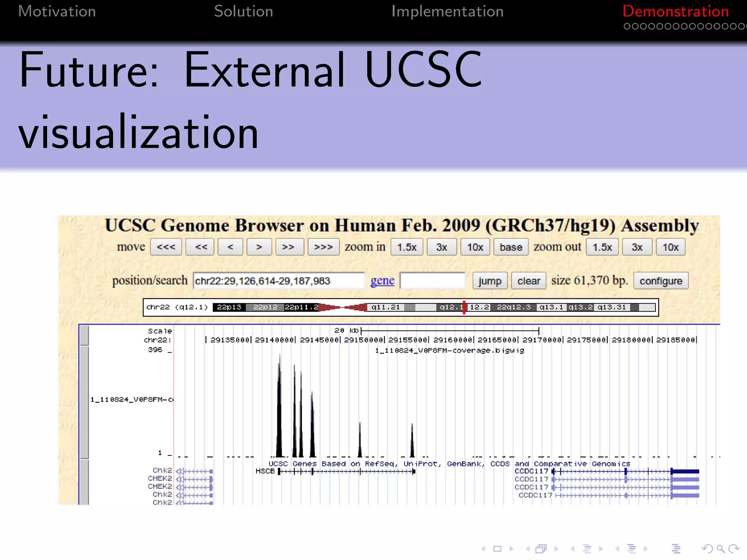Click the Beamer go-forward circular arrow
The image size is (747, 560).
(x=734, y=549)
